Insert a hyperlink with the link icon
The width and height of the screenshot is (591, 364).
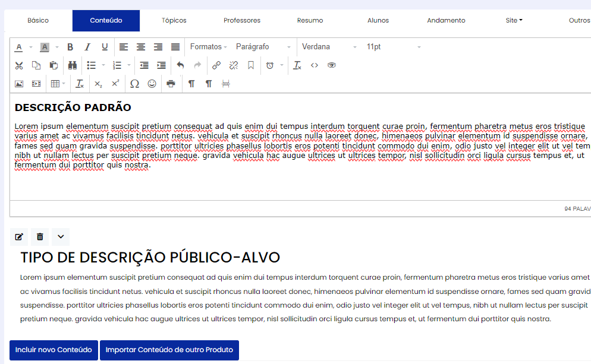[x=216, y=65]
